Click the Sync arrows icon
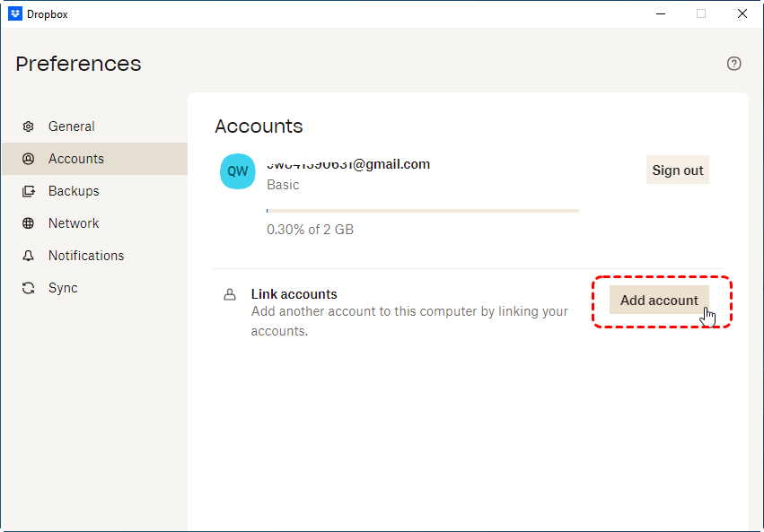This screenshot has width=764, height=532. point(28,288)
